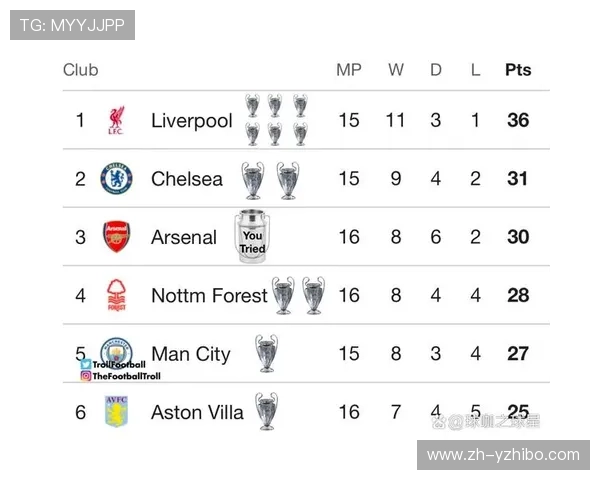Click the Liverpool club crest

click(116, 121)
